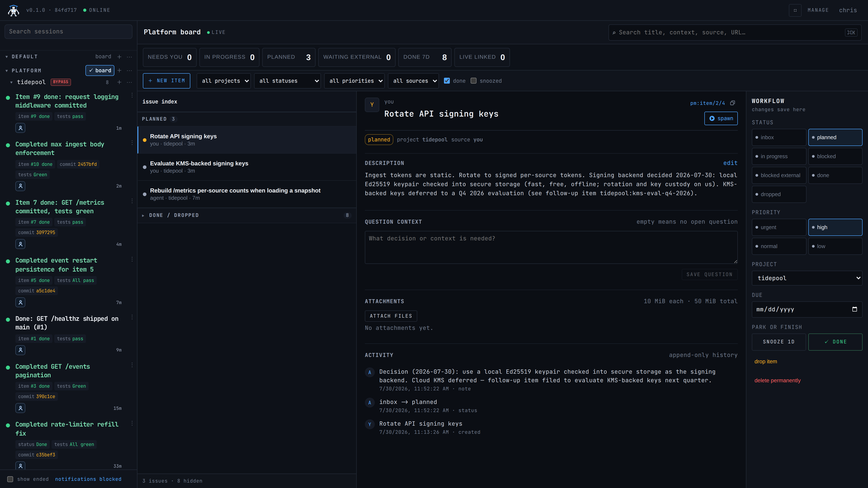Focus the board search title/context field

[x=735, y=32]
